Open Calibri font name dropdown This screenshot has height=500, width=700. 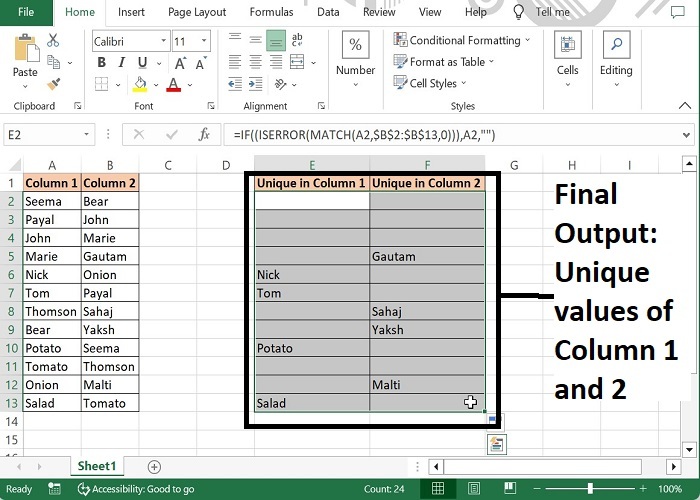coord(163,41)
